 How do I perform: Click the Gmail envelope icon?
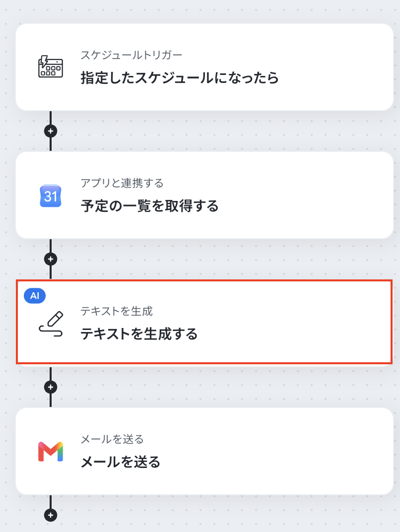pyautogui.click(x=51, y=452)
